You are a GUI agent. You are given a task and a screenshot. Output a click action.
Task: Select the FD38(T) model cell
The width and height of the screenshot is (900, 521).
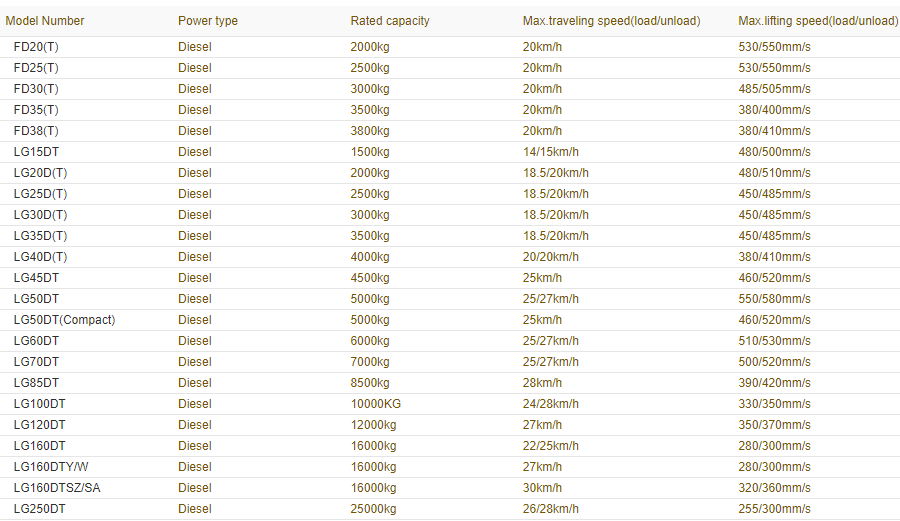pos(36,131)
